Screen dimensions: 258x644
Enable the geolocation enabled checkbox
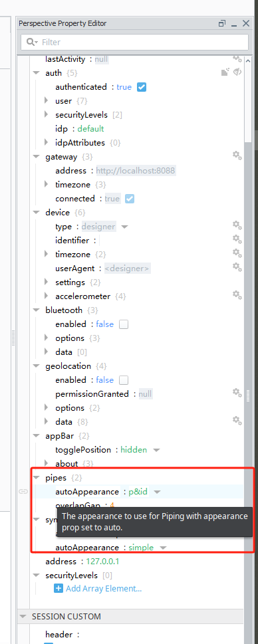pos(124,380)
